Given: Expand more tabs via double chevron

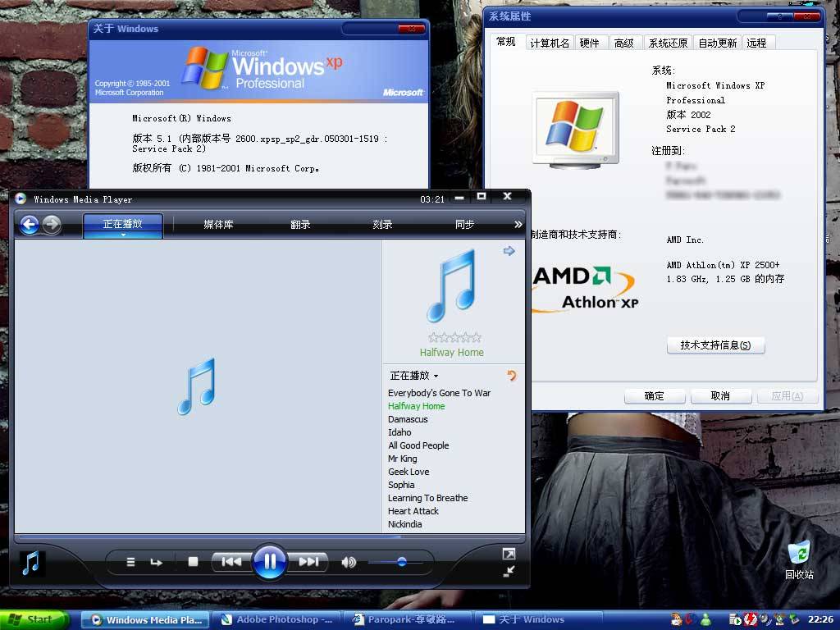Looking at the screenshot, I should 518,225.
